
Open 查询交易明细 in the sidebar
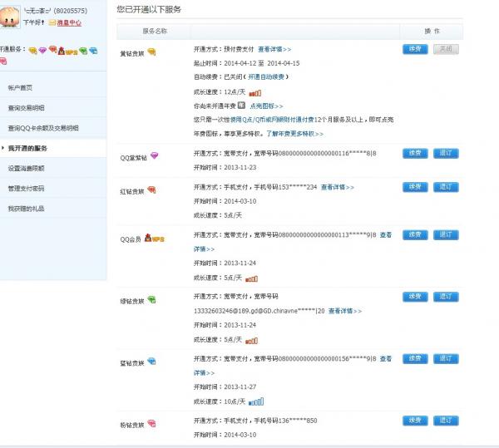click(x=26, y=108)
